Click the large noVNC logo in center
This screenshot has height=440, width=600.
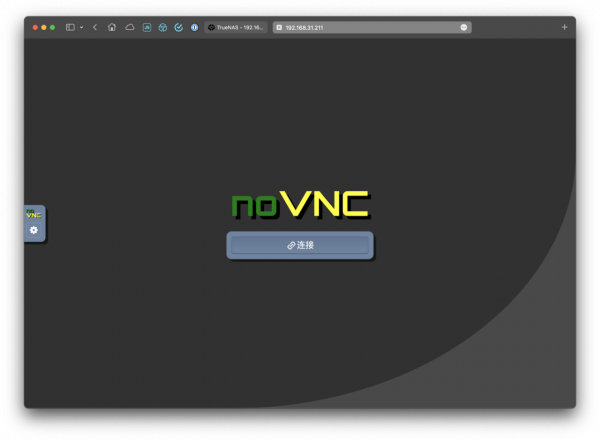coord(300,204)
